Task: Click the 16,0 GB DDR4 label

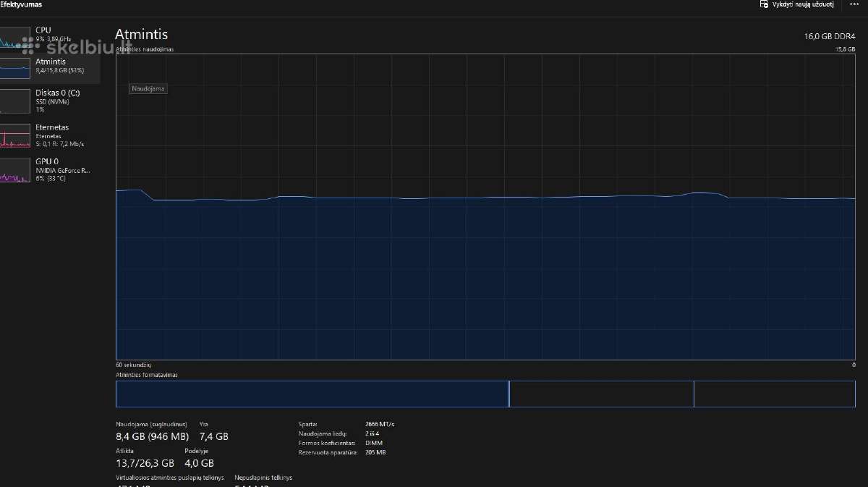Action: click(830, 35)
